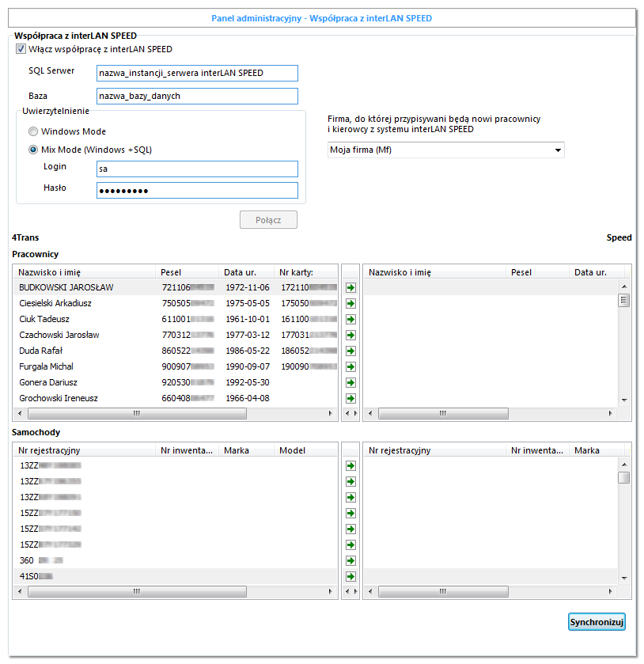The image size is (644, 664).
Task: Sort 4Trans cars by Nr rejestracyjny
Action: 85,450
